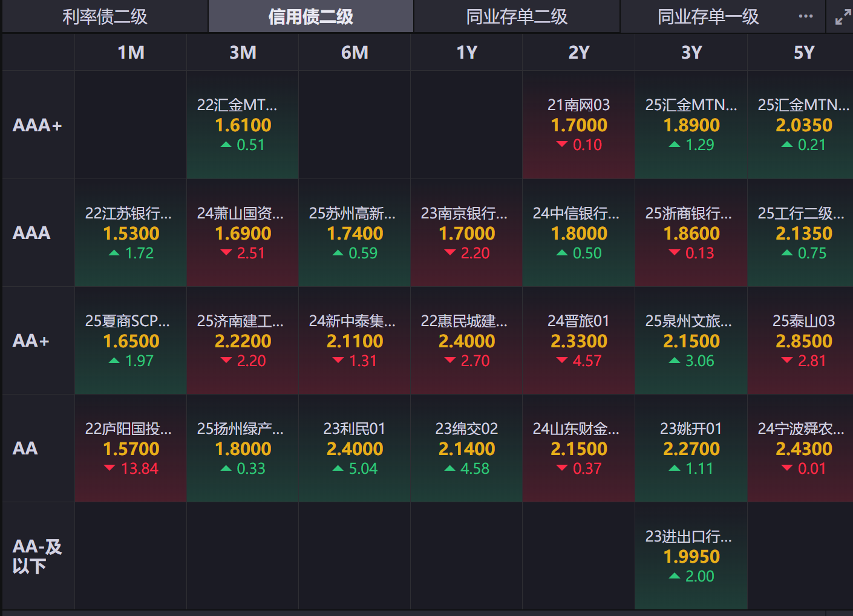Select the 23姚开01 bond quote
853x616 pixels.
691,448
